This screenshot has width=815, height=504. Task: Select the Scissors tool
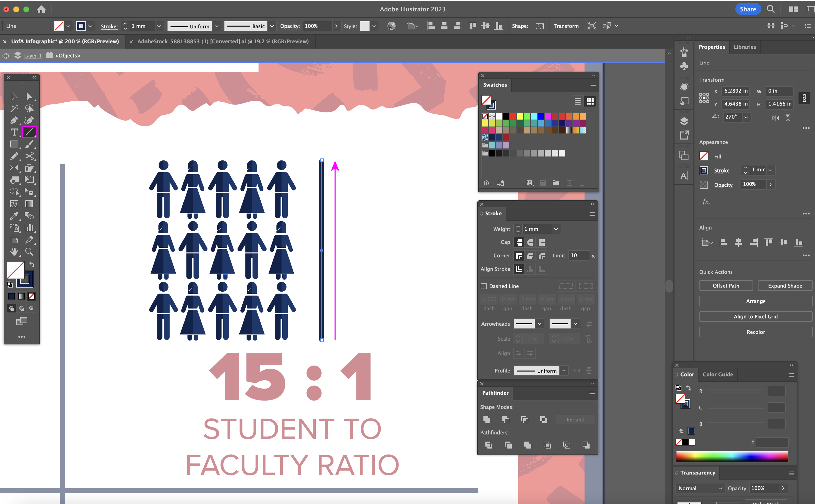point(29,156)
